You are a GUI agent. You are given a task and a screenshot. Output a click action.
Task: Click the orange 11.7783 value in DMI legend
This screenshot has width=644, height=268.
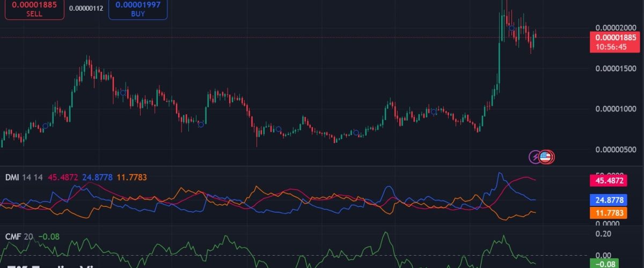pos(131,177)
